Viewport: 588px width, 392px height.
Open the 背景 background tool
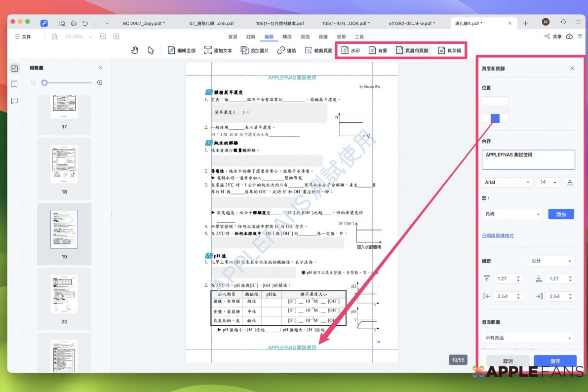point(378,50)
